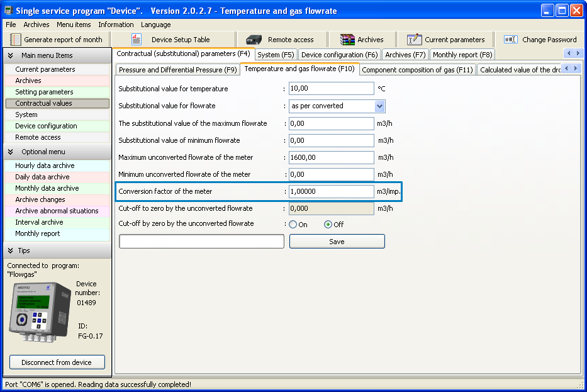Open Archive changes item
Image resolution: width=587 pixels, height=392 pixels.
[57, 199]
